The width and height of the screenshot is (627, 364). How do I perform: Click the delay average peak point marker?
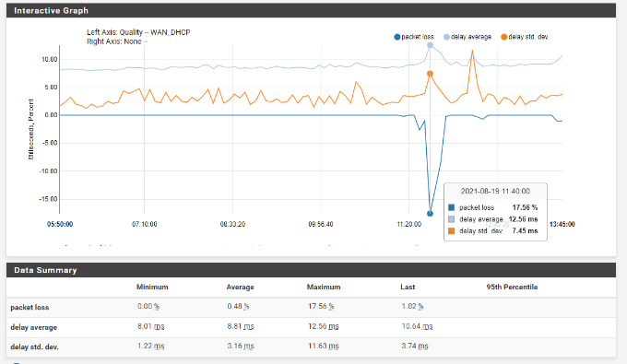pos(430,45)
